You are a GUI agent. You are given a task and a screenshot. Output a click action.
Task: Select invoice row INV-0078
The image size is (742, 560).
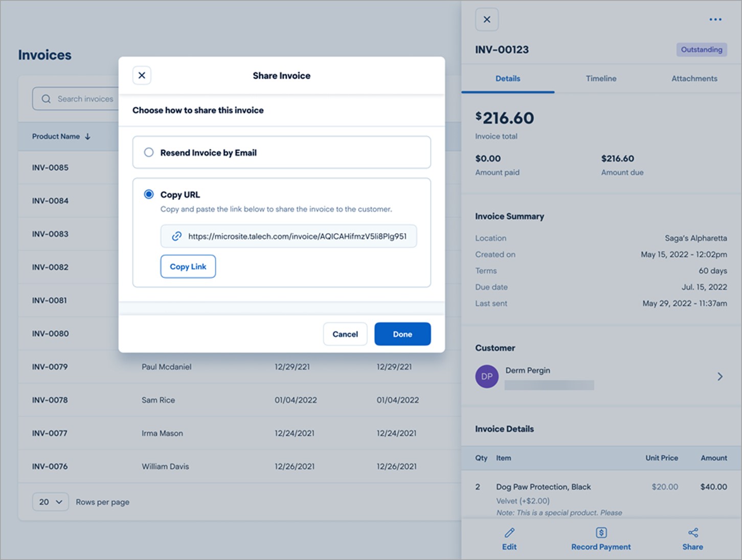click(239, 400)
